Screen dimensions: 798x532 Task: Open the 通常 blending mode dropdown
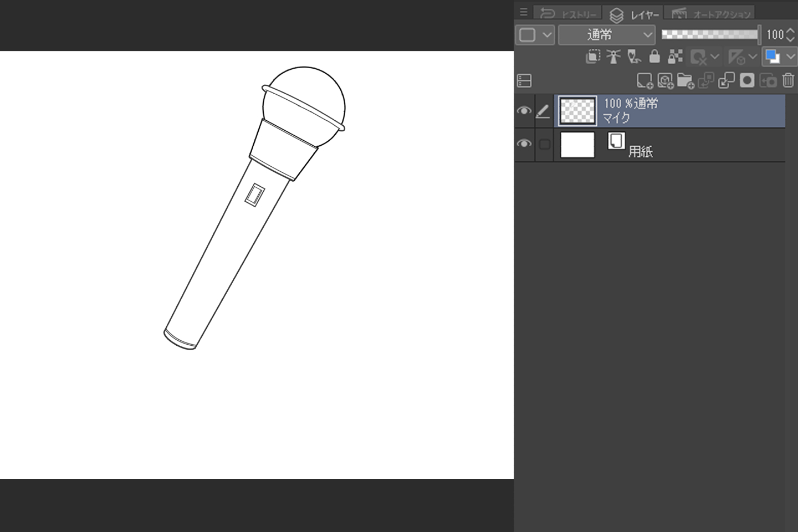point(606,35)
